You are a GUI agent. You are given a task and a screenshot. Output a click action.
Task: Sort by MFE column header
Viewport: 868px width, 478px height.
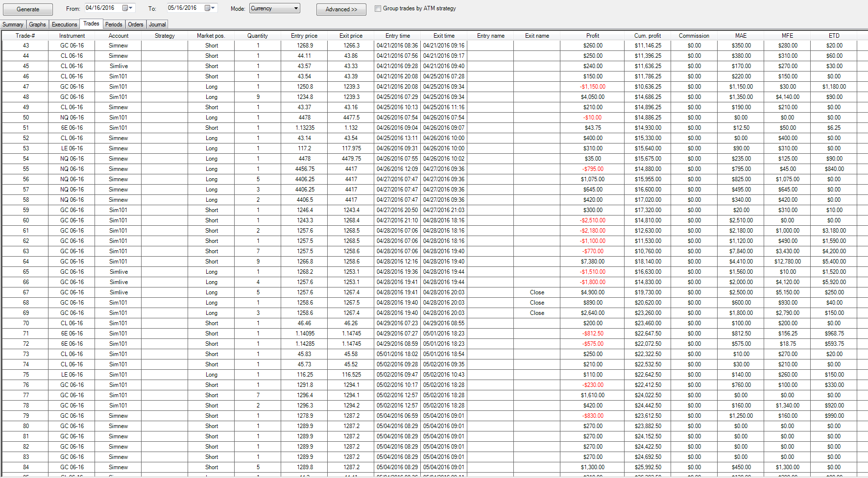[x=787, y=36]
